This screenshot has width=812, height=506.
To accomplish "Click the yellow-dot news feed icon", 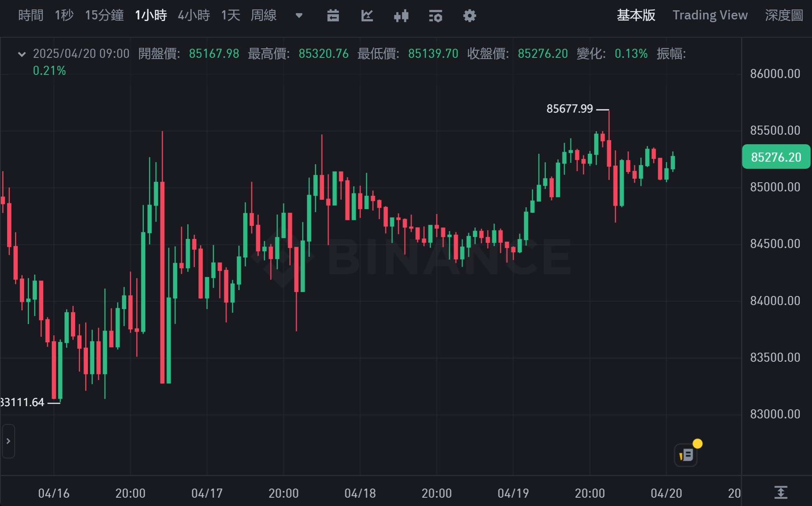I will 686,455.
